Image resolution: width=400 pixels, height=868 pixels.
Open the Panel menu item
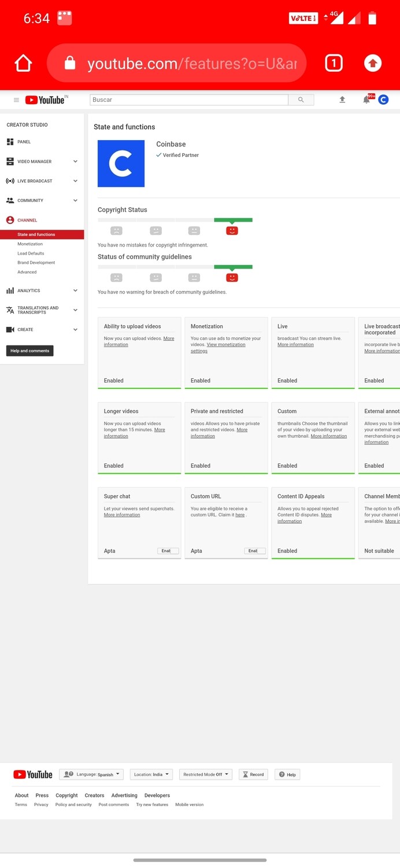pyautogui.click(x=24, y=142)
